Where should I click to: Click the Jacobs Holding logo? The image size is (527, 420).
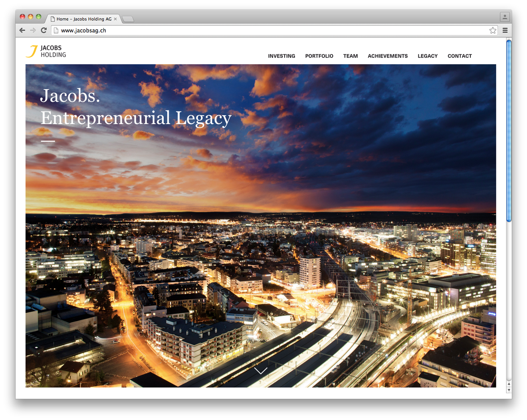click(46, 51)
